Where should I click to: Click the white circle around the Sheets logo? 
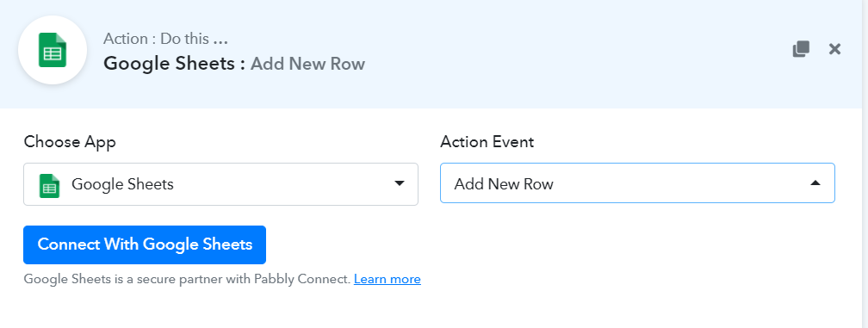(x=53, y=50)
